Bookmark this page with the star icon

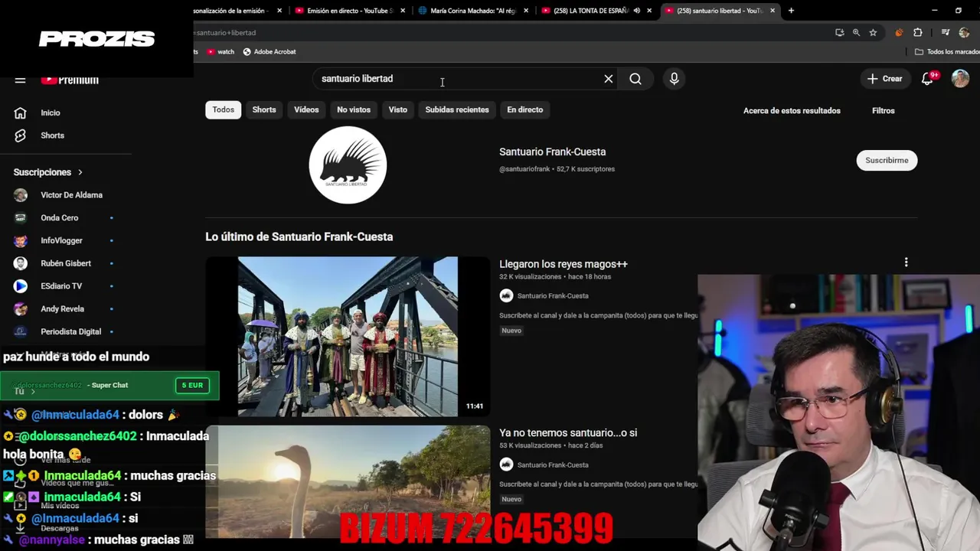[873, 33]
